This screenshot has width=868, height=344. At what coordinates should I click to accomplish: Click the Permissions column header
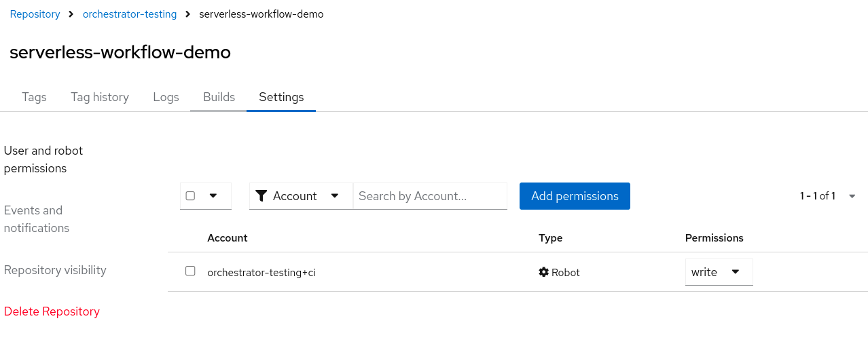tap(715, 238)
